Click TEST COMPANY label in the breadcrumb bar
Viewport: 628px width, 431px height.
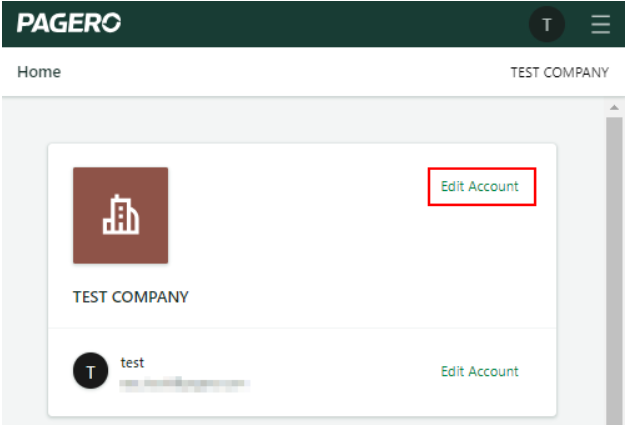click(x=559, y=72)
